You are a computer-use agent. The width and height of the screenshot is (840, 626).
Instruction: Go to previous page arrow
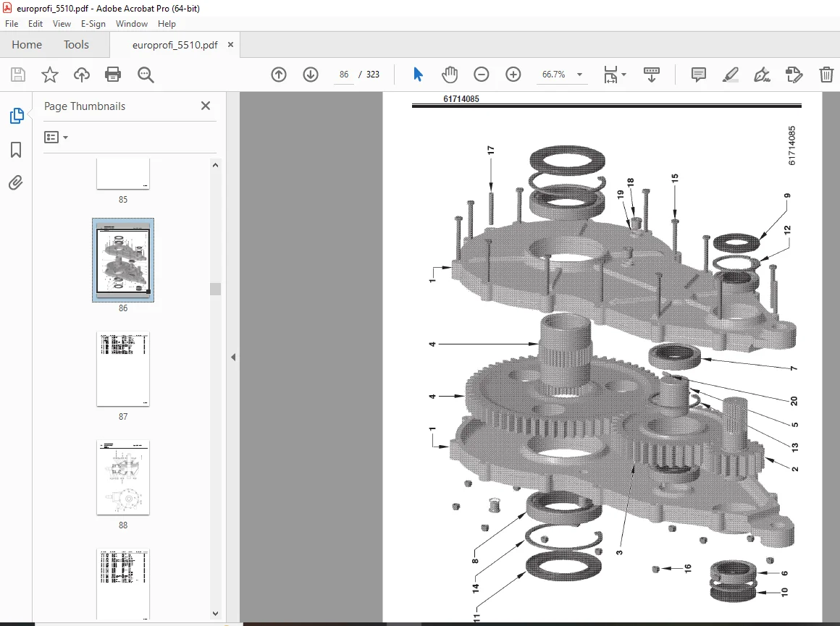coord(279,75)
